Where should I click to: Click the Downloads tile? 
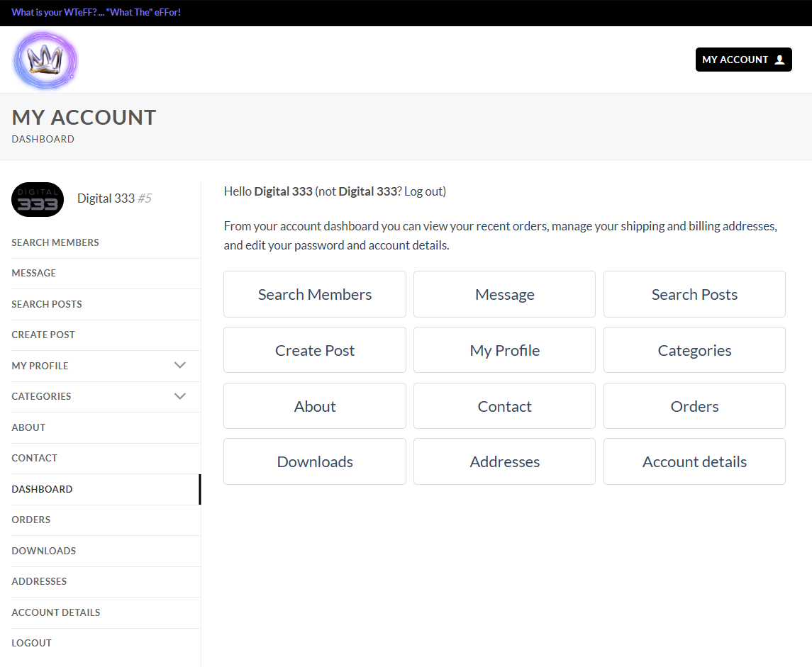(x=314, y=461)
